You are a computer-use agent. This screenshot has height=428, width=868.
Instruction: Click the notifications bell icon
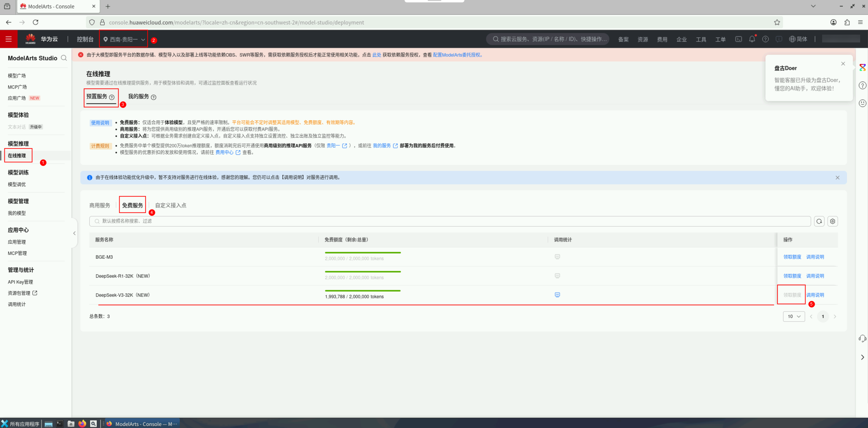(x=752, y=39)
